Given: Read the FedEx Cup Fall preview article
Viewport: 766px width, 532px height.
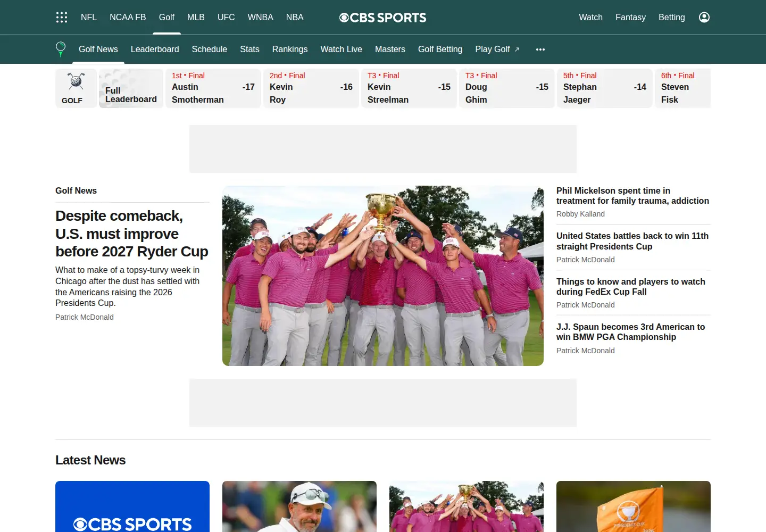Looking at the screenshot, I should click(x=631, y=287).
